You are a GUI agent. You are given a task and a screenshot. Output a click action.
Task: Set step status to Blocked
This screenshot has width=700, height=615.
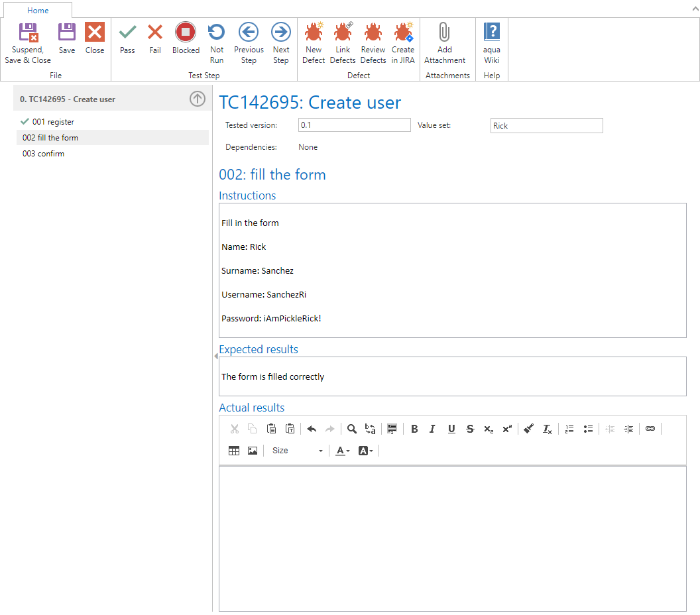[x=186, y=38]
